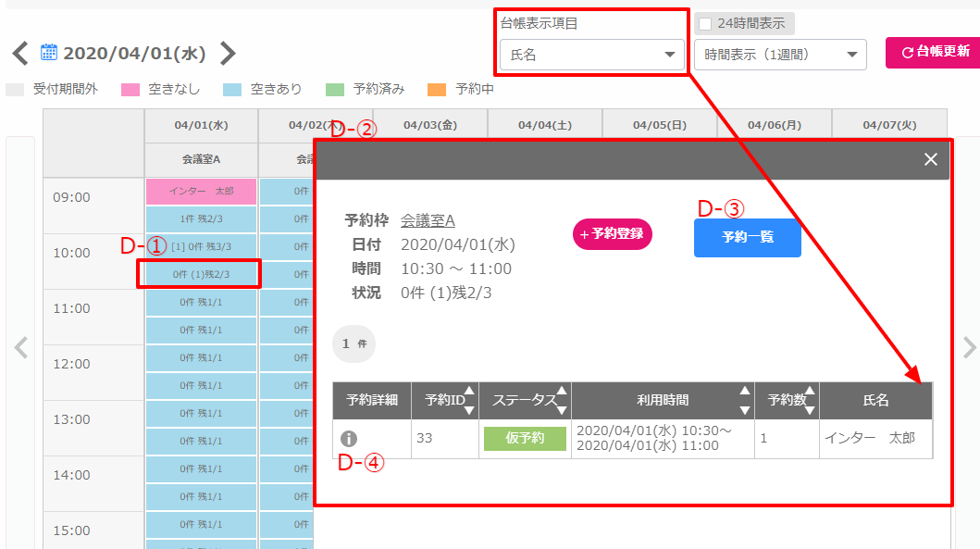The width and height of the screenshot is (980, 549).
Task: Open the 台帳表示項目 氏名 dropdown
Action: [x=592, y=55]
